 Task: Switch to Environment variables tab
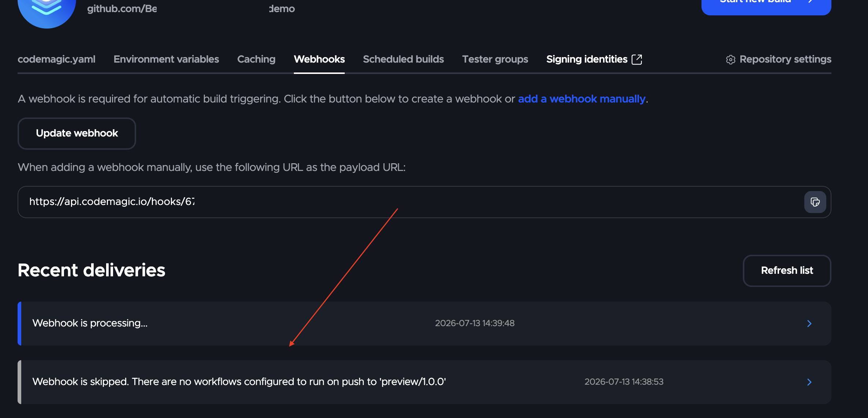166,59
